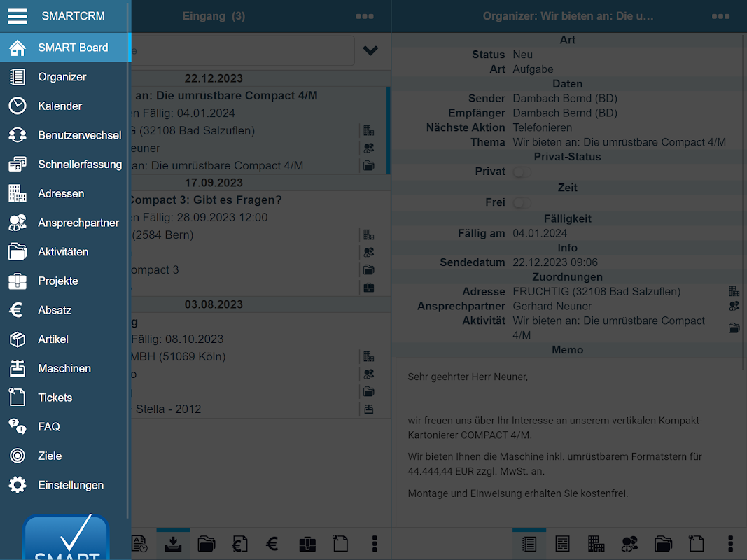Click the ticket icon in left bottom toolbar
747x560 pixels.
coord(340,544)
